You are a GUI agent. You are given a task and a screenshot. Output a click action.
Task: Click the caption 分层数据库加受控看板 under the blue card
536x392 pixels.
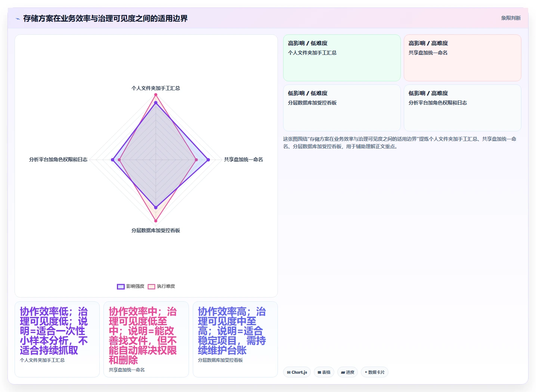click(220, 360)
